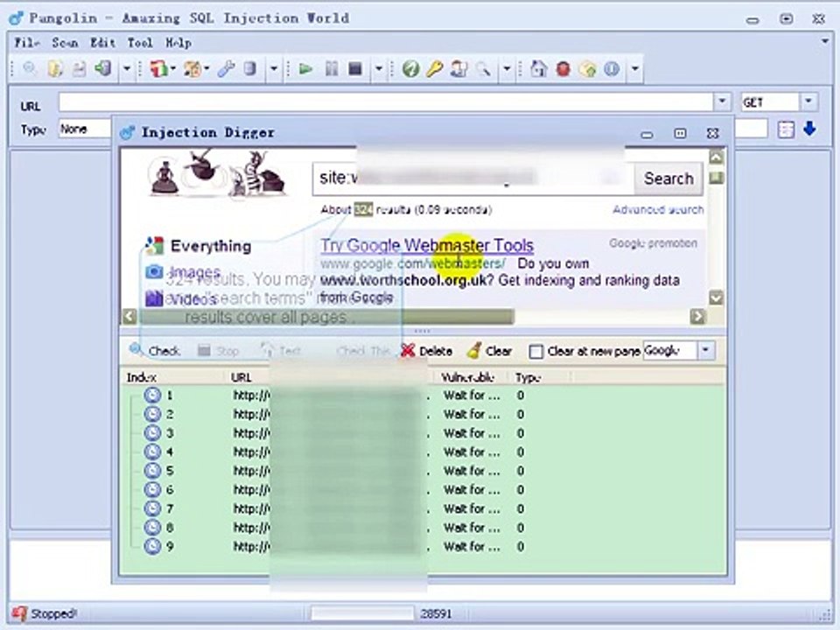
Task: Click the Stopped status icon in status bar
Action: pyautogui.click(x=20, y=613)
